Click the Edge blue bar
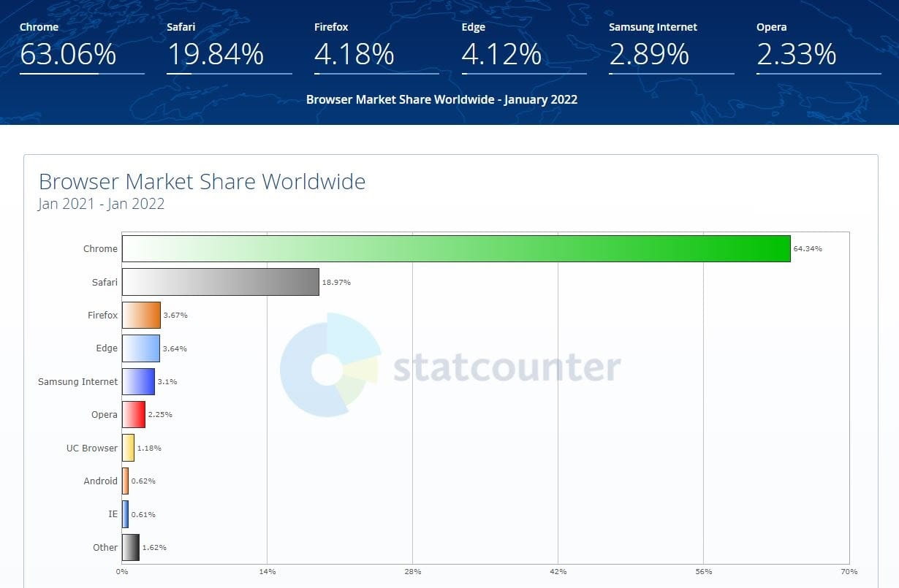The height and width of the screenshot is (588, 899). click(140, 348)
